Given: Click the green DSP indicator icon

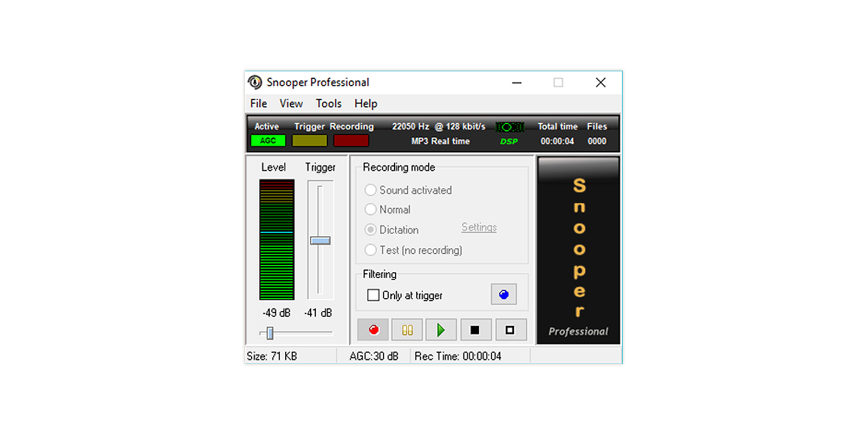Looking at the screenshot, I should tap(509, 127).
